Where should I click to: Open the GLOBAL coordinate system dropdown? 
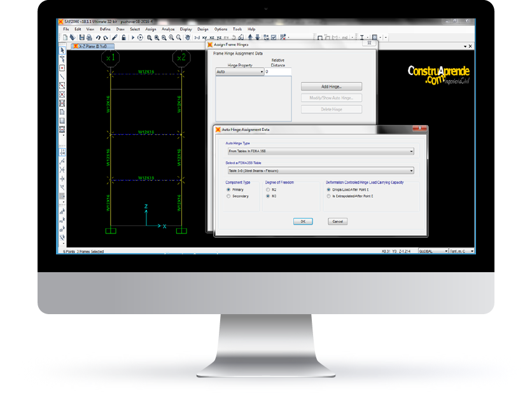click(433, 251)
